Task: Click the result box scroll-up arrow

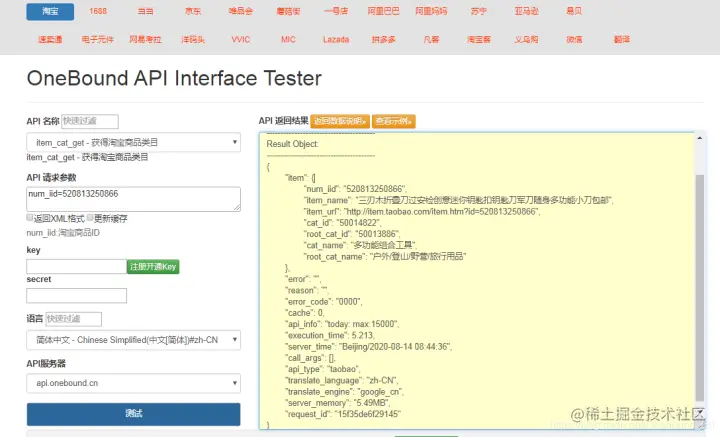Action: click(x=699, y=138)
